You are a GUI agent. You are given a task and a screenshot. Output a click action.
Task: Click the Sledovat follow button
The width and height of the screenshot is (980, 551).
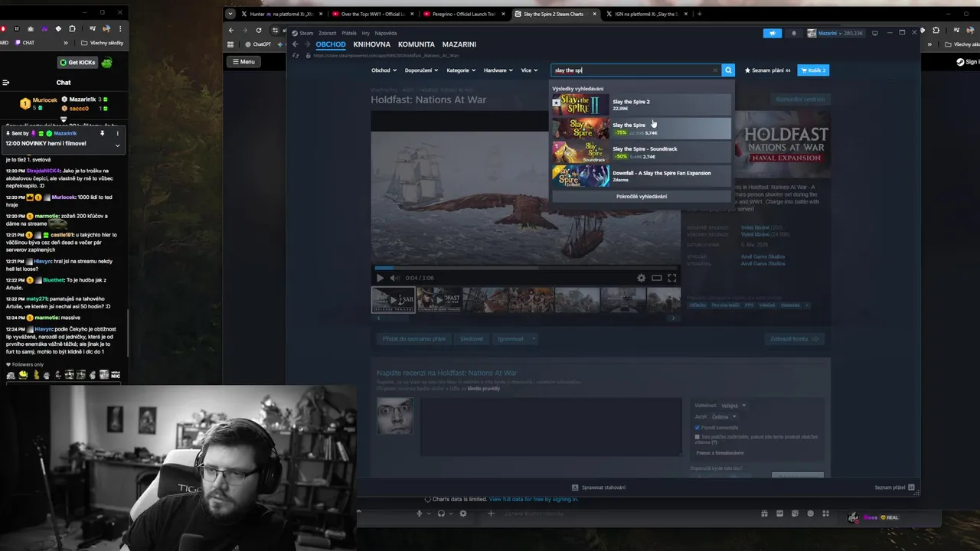click(x=472, y=339)
